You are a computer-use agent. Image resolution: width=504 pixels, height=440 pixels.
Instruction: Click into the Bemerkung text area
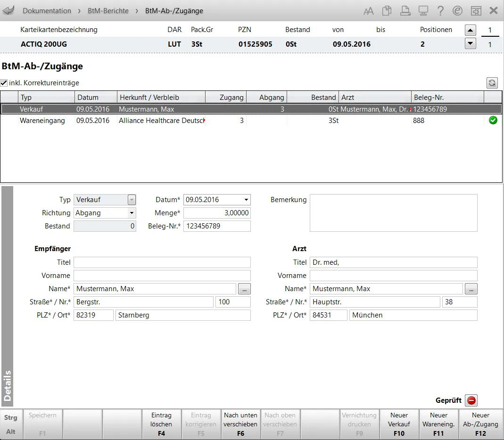pos(393,213)
